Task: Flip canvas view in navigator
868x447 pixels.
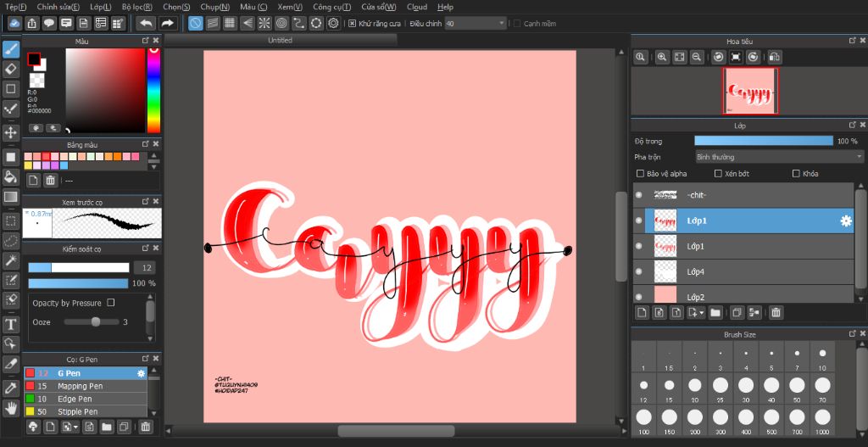Action: point(775,57)
